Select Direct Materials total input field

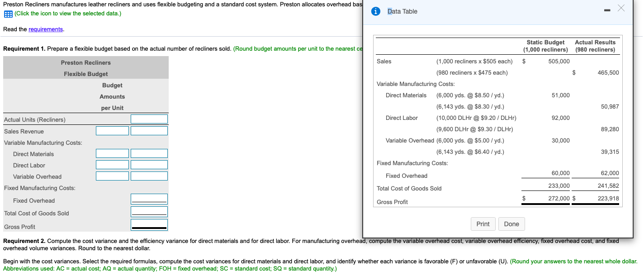pyautogui.click(x=149, y=153)
